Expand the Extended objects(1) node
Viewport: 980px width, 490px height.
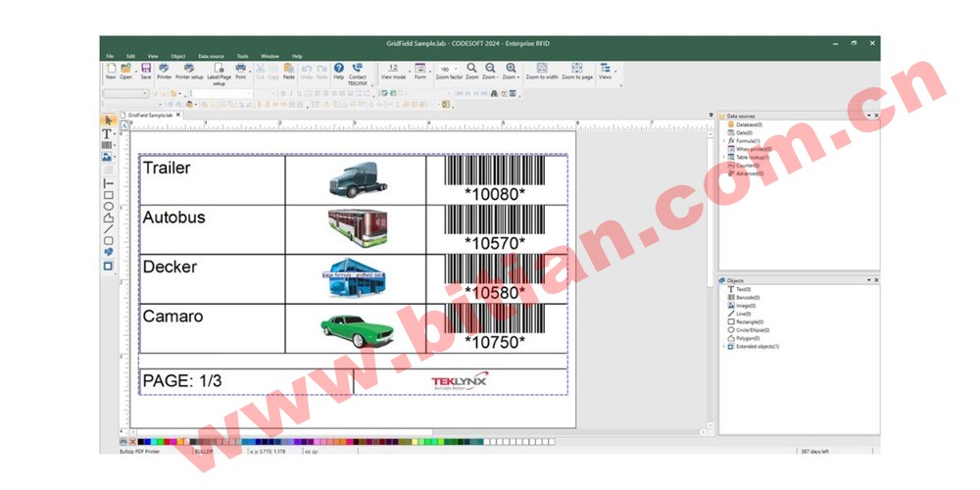pyautogui.click(x=724, y=346)
